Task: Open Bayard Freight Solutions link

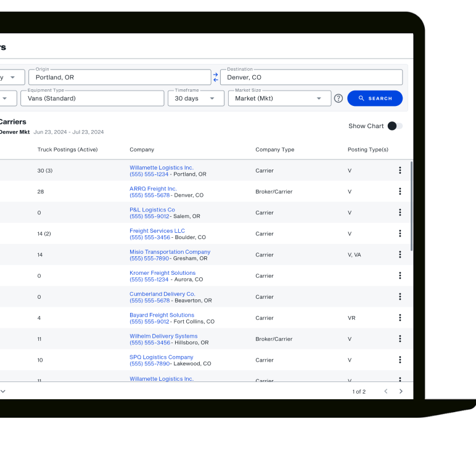Action: tap(162, 315)
